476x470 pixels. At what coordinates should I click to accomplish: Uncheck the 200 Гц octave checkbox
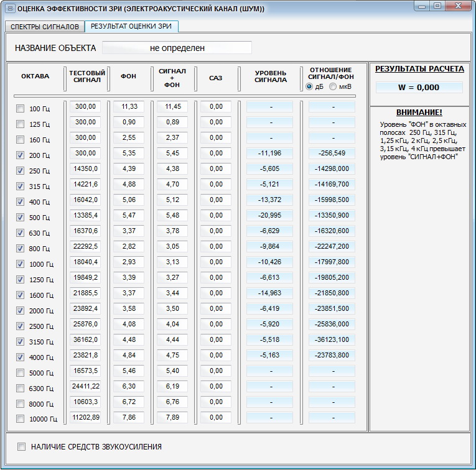coord(21,155)
